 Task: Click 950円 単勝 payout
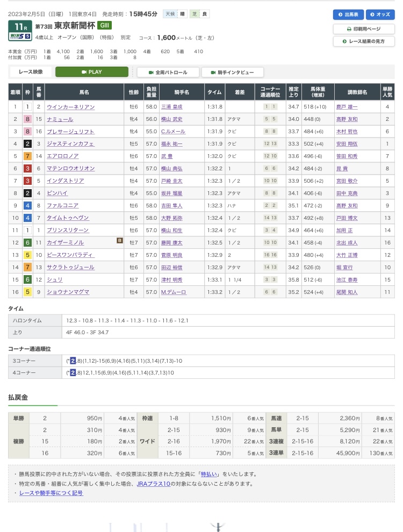point(95,418)
